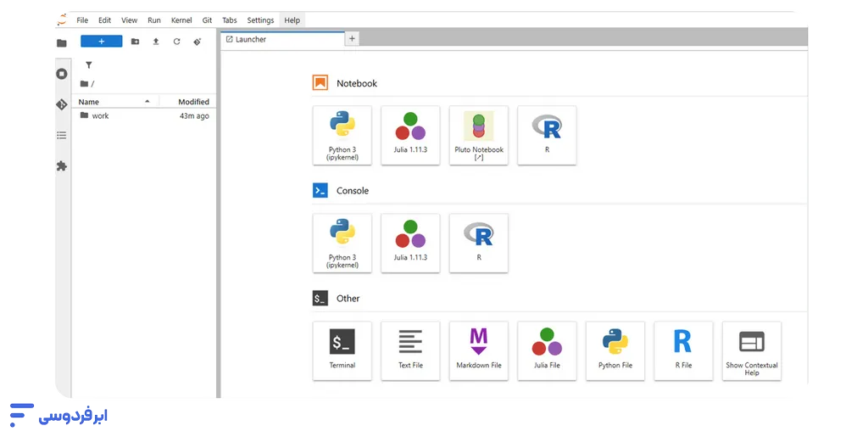Sort files by Name column header
Screen dimensions: 868x437
(89, 102)
